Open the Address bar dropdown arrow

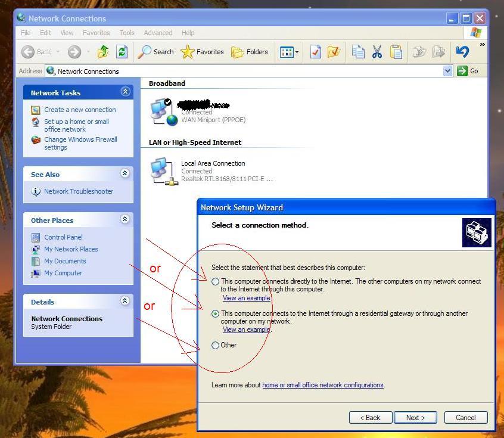click(x=448, y=71)
